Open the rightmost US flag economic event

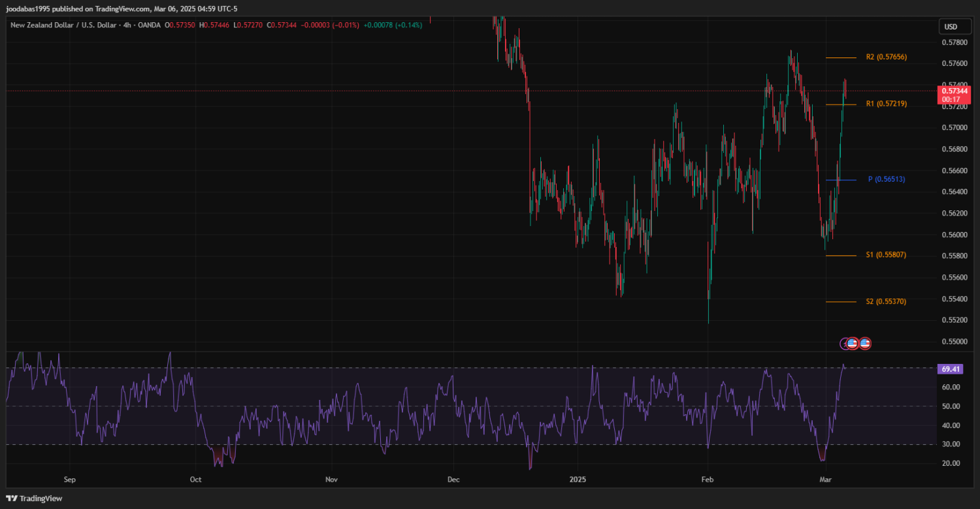(x=865, y=343)
